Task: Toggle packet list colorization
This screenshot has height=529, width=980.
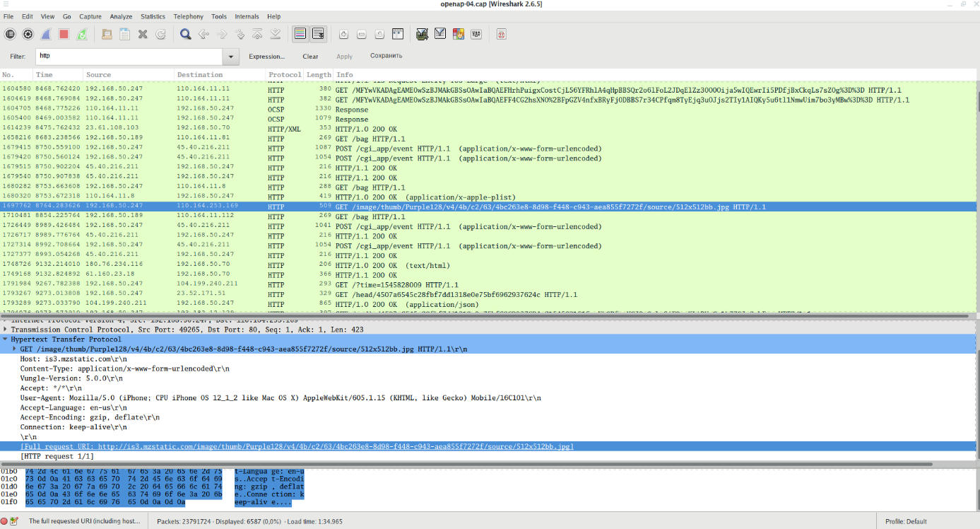Action: click(300, 34)
